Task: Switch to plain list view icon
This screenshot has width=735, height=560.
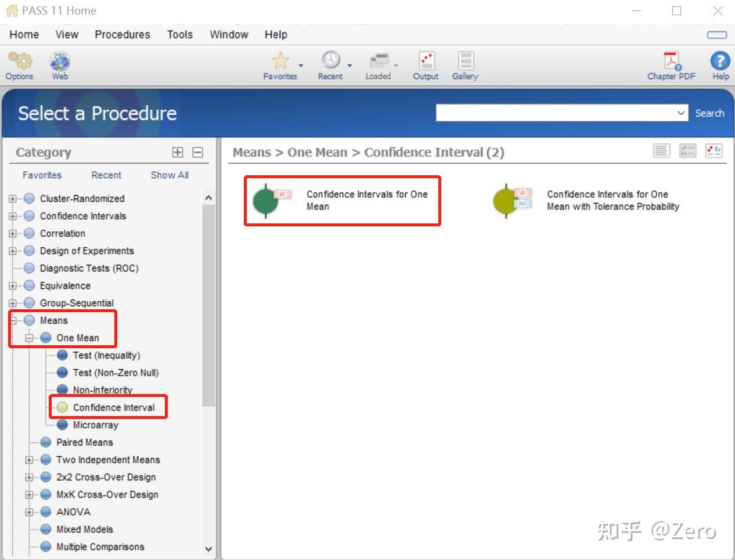Action: [x=661, y=151]
